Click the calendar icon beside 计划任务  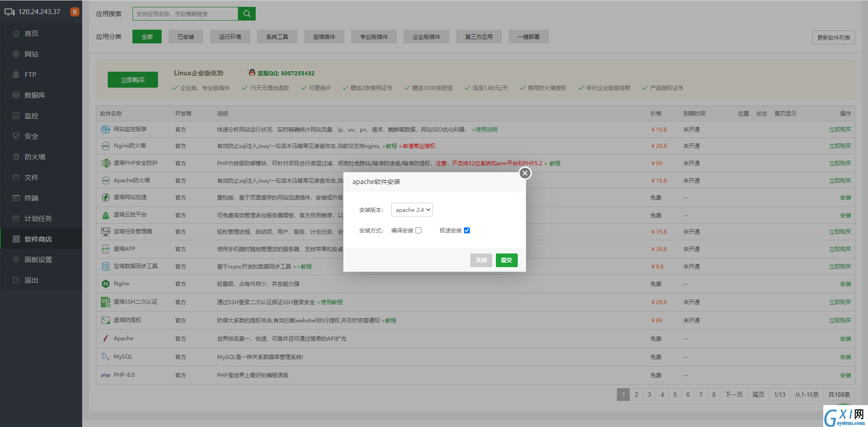[x=16, y=218]
